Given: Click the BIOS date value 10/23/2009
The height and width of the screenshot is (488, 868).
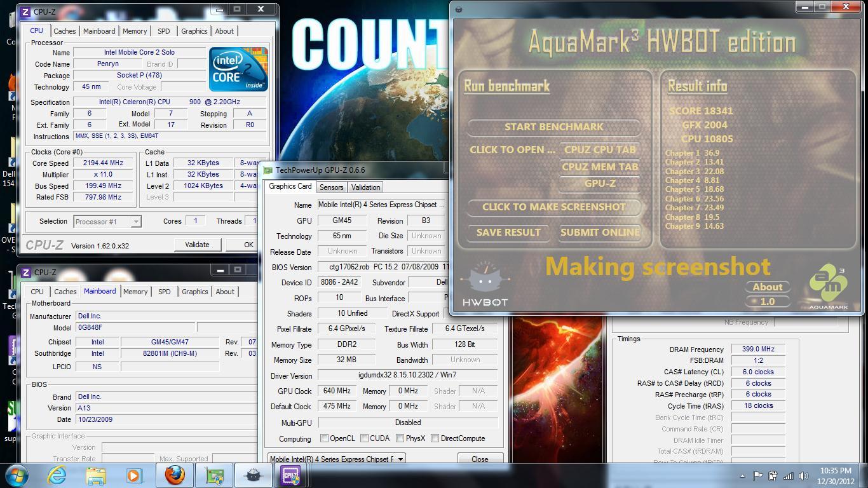Looking at the screenshot, I should click(x=166, y=420).
